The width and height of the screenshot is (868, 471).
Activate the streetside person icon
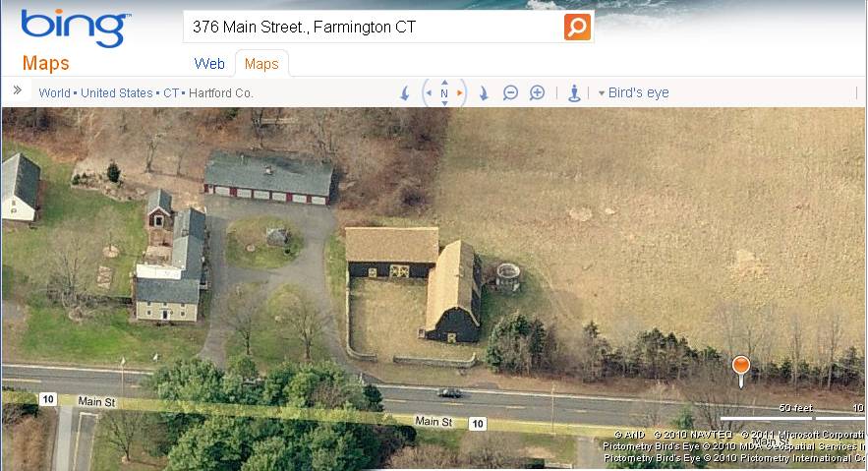(575, 93)
